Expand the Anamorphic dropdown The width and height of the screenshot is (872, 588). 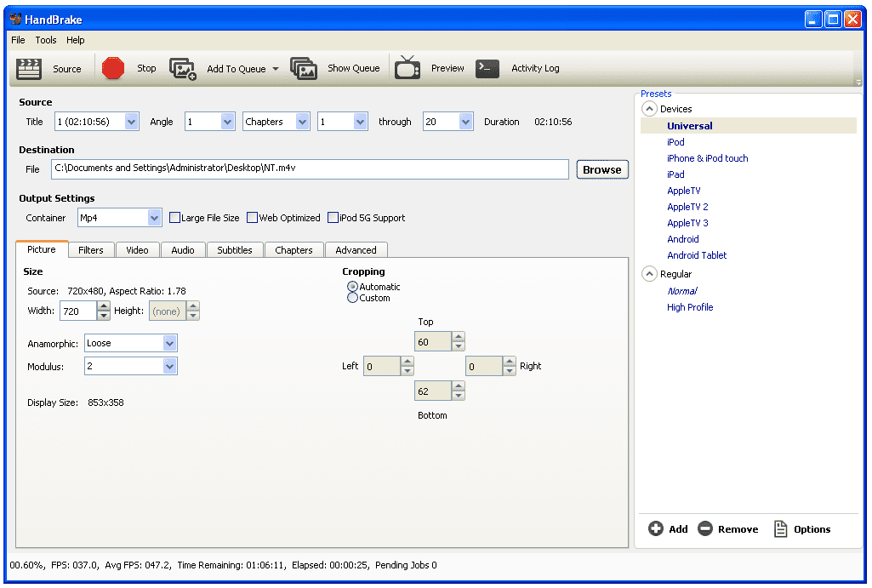click(169, 344)
